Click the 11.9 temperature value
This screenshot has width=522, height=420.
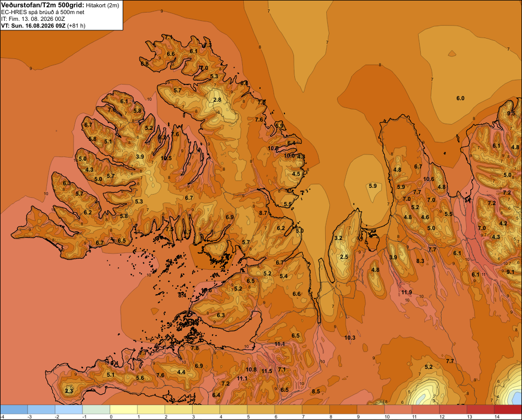click(407, 292)
